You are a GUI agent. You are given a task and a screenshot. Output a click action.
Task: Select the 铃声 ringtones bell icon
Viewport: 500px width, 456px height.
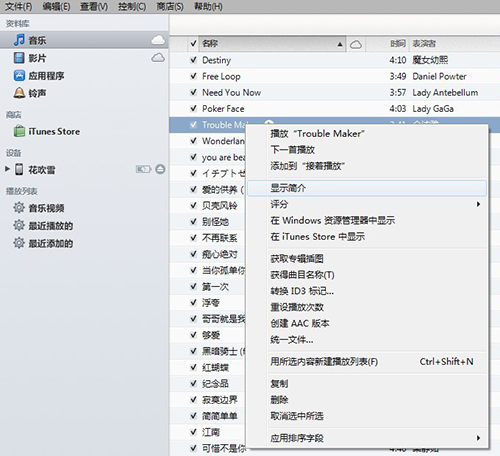point(19,93)
